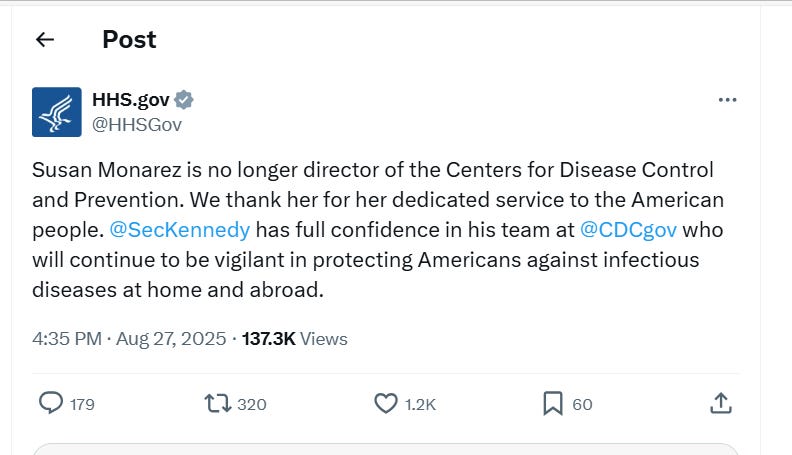The height and width of the screenshot is (455, 792).
Task: Repost using the retweet arrows icon
Action: tap(216, 403)
